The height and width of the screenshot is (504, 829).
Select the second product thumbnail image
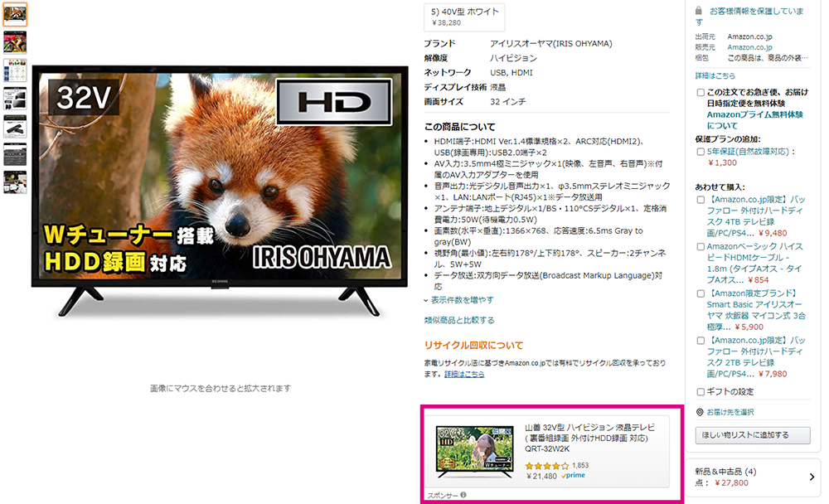[15, 42]
